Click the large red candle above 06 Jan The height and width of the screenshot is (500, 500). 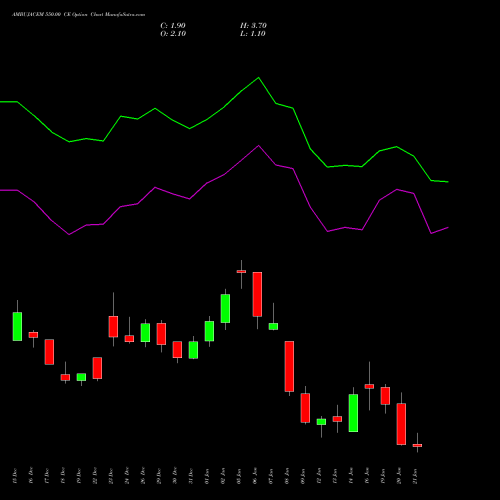pos(257,294)
